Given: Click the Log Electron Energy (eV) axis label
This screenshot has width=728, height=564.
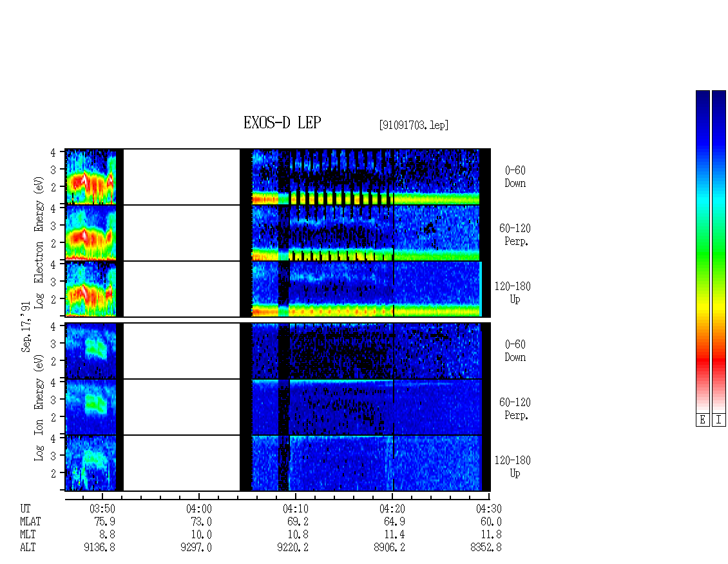Looking at the screenshot, I should [x=39, y=242].
